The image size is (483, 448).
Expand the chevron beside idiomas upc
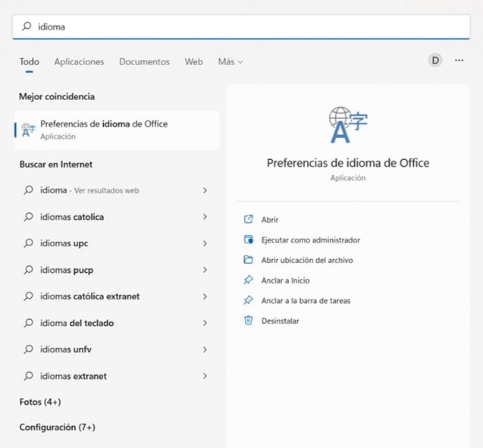(205, 244)
